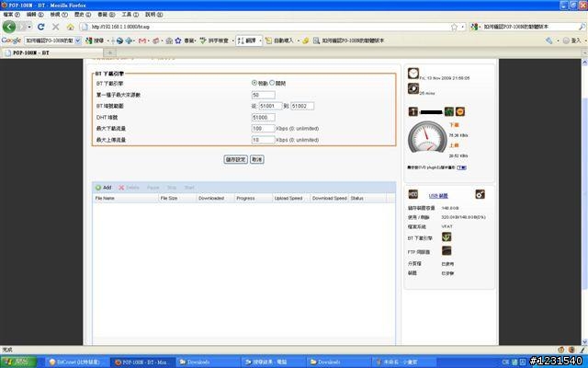
Task: Open the USB device link
Action: pos(438,196)
